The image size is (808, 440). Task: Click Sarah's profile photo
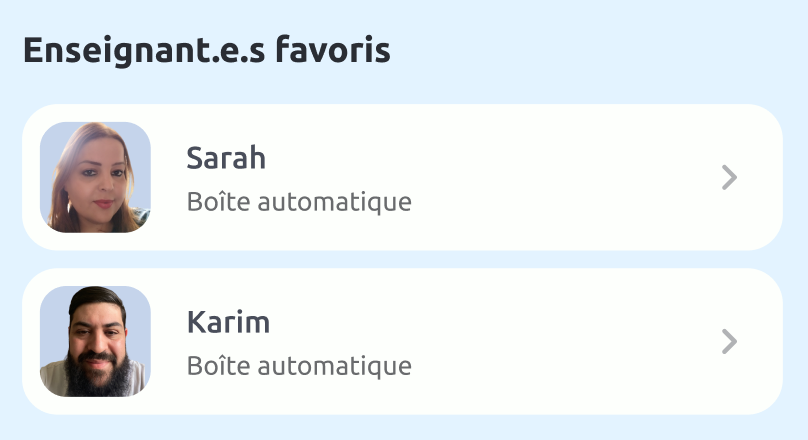[95, 177]
